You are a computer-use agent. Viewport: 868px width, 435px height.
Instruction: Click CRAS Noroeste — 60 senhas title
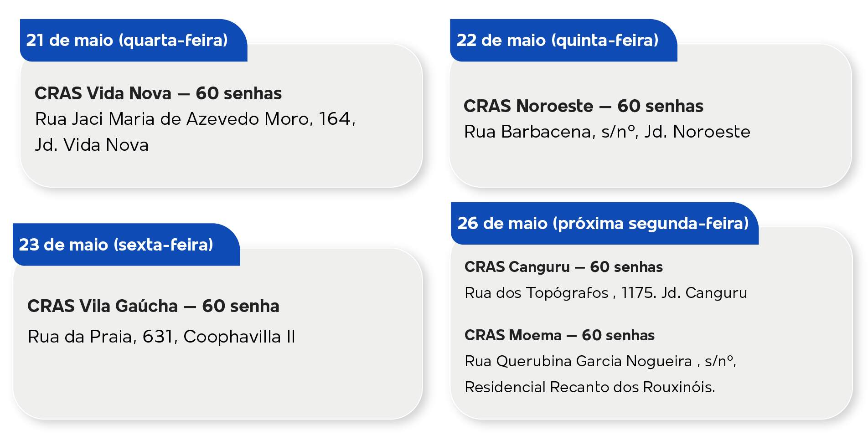[584, 106]
